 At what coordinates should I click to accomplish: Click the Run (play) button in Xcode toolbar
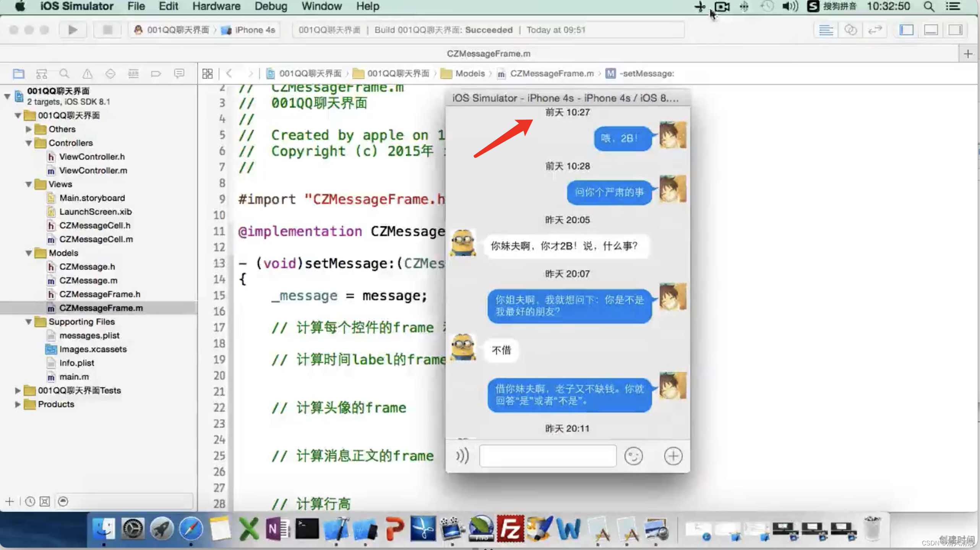[73, 30]
